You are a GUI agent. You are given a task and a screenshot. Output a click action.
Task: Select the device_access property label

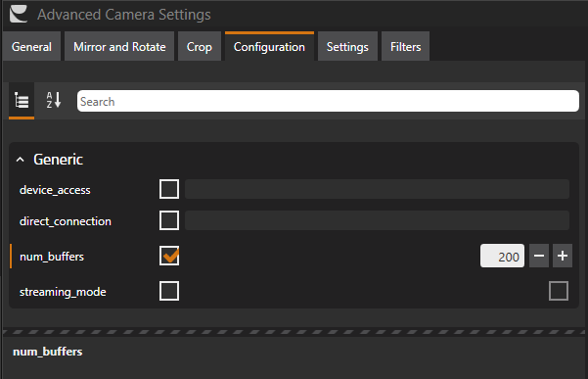point(55,190)
